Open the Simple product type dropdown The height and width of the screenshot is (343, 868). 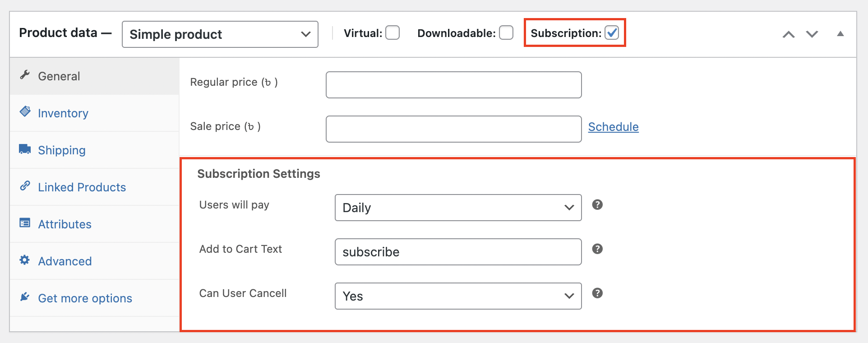(220, 34)
